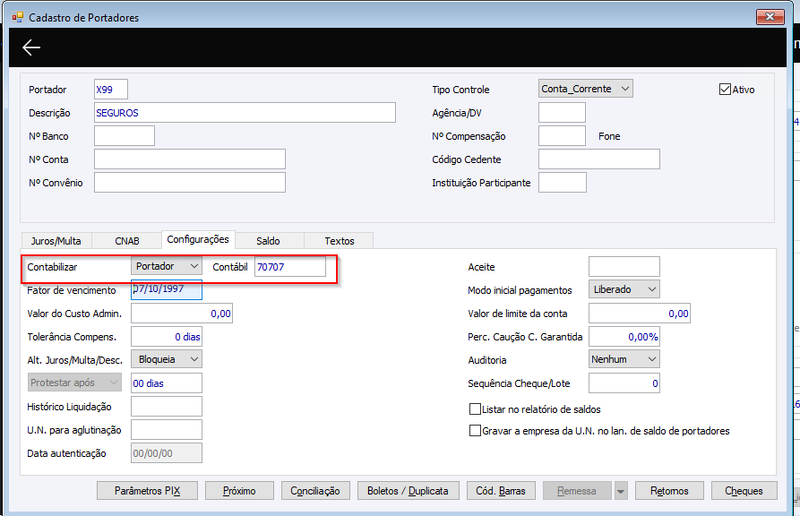This screenshot has height=516, width=800.
Task: Check Gravar a empresa da U.N. option
Action: pos(474,431)
